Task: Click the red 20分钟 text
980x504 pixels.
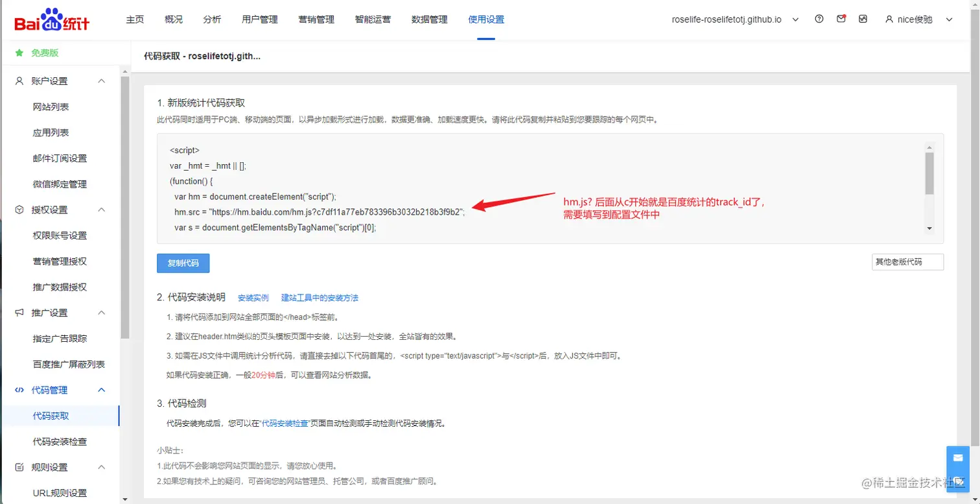Action: click(264, 375)
